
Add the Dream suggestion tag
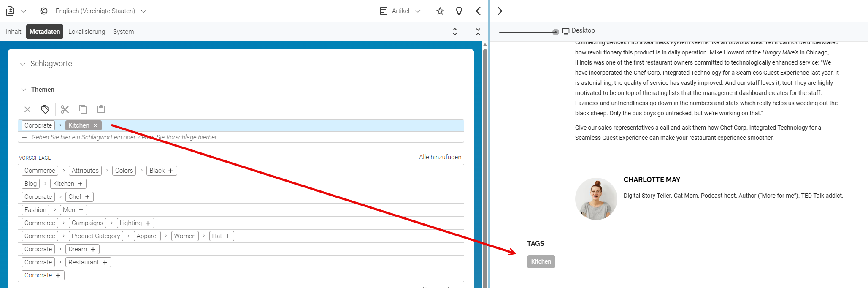pyautogui.click(x=93, y=249)
